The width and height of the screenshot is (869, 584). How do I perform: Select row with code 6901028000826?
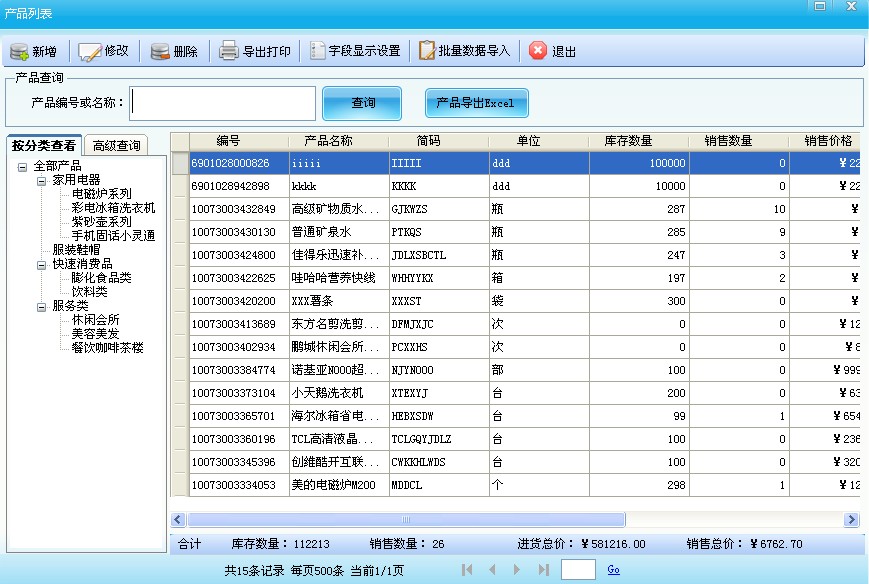(525, 163)
